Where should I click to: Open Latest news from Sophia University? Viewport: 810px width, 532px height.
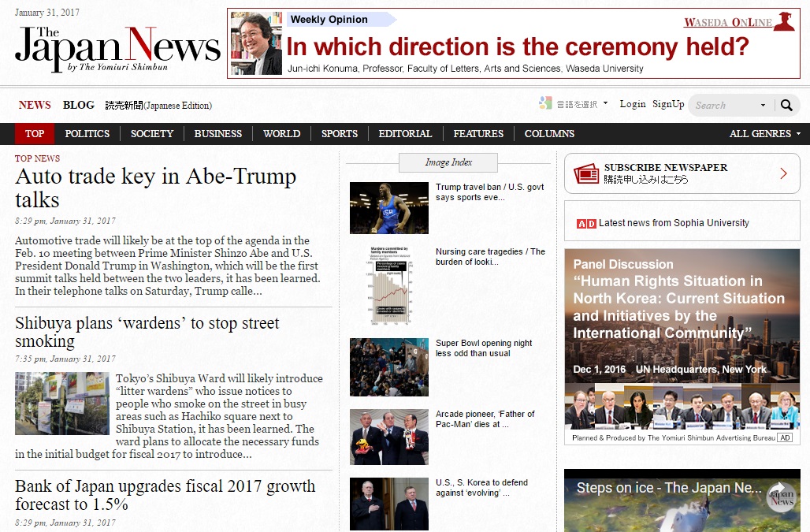[674, 223]
